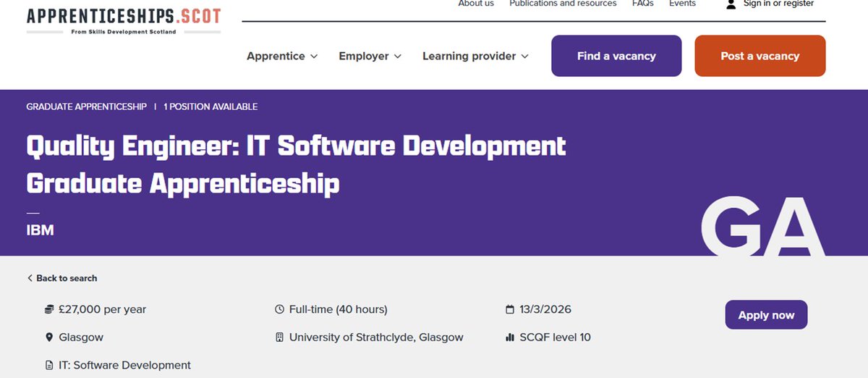Click the Find a vacancy button
The width and height of the screenshot is (868, 378).
[x=616, y=56]
